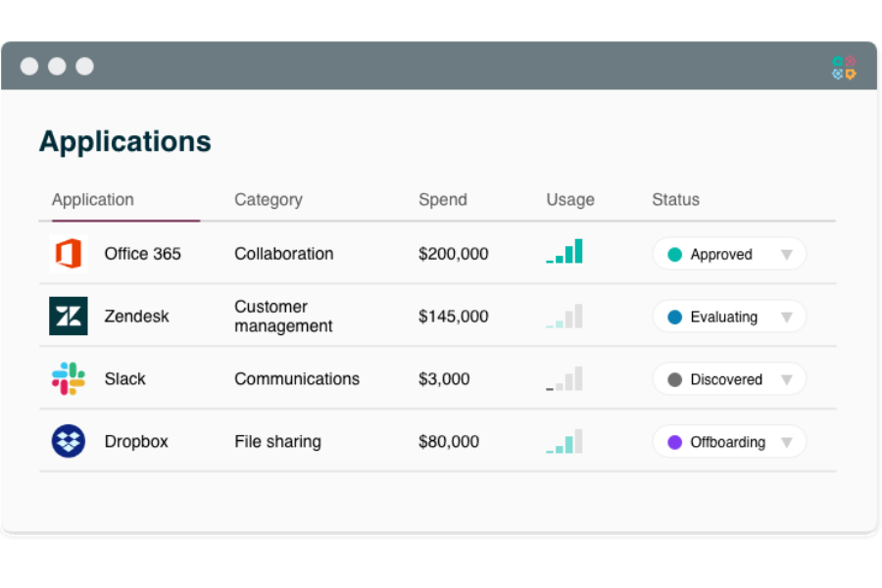Viewport: 882px width, 588px height.
Task: Click the Dropbox usage bars icon
Action: pos(564,441)
